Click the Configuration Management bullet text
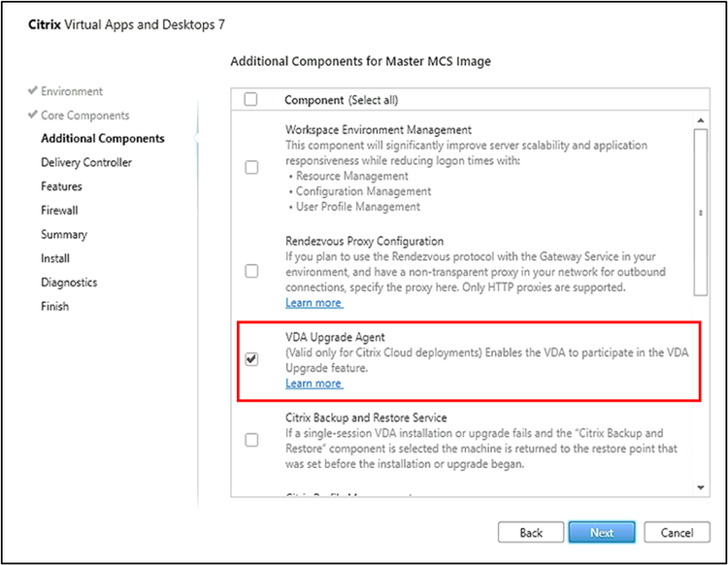The width and height of the screenshot is (728, 565). (364, 191)
